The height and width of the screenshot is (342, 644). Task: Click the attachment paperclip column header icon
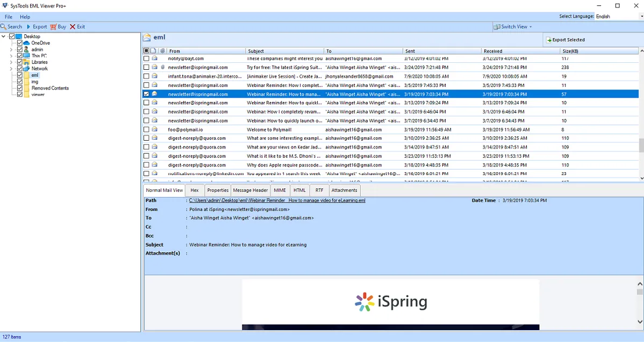[162, 51]
